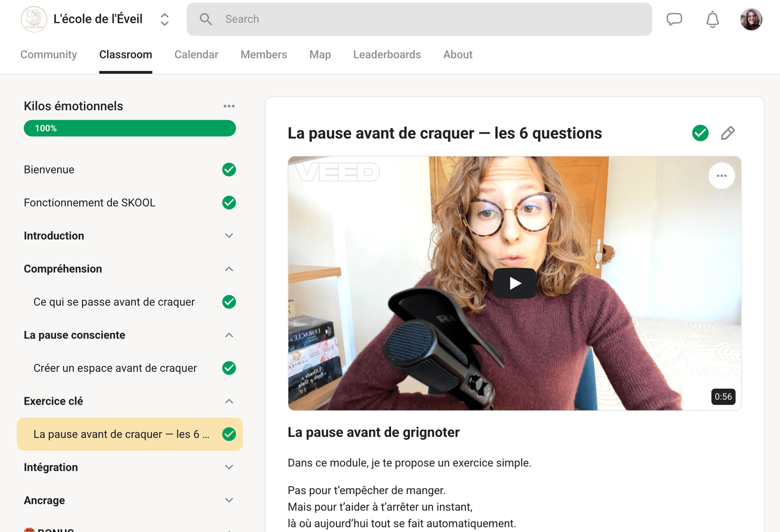Open the community switcher chevrons
This screenshot has width=780, height=532.
coord(164,19)
